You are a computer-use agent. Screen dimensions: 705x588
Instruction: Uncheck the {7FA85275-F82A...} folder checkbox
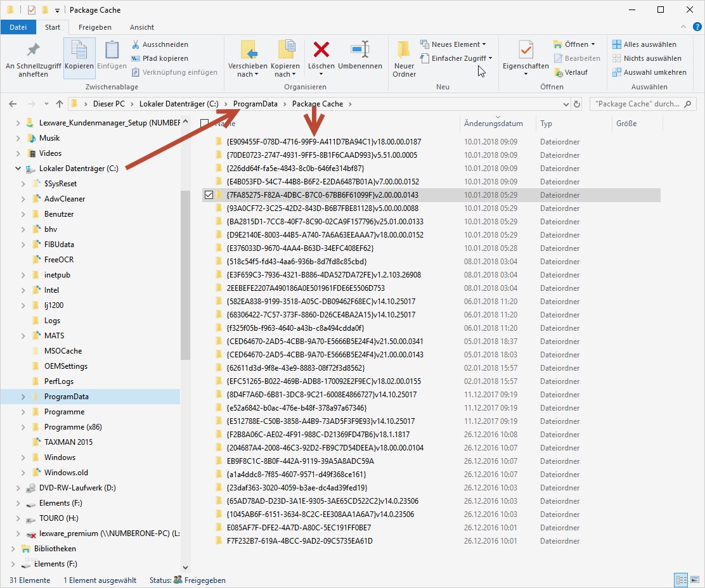(209, 195)
